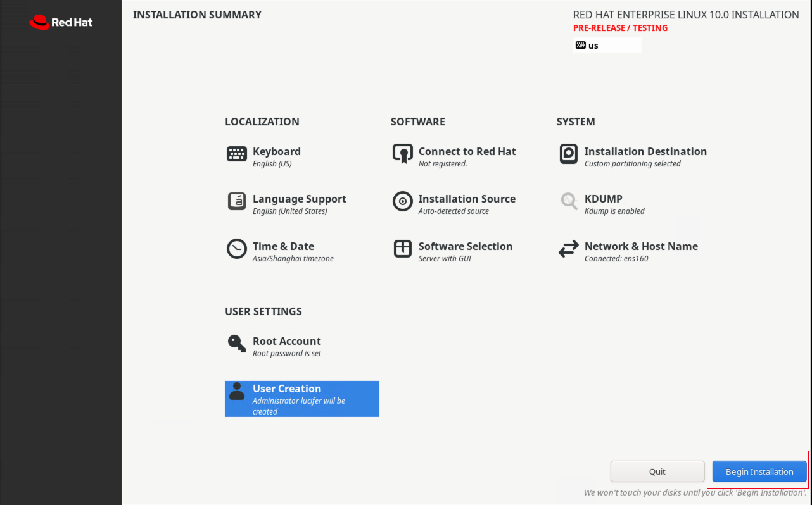Click the Connect to Red Hat icon

pyautogui.click(x=403, y=154)
